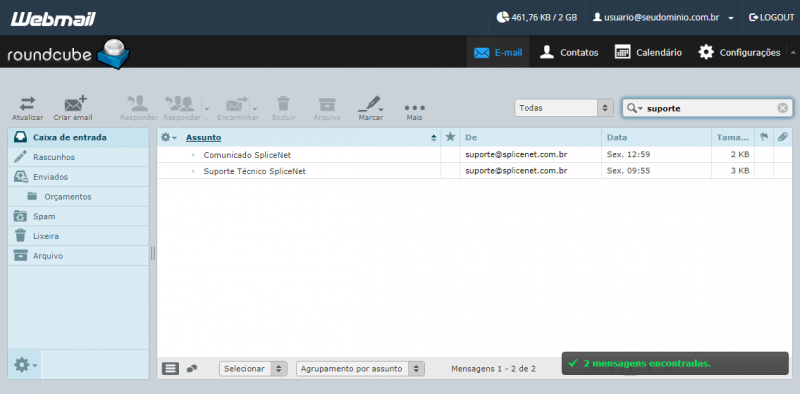Expand the user account dropdown arrow

(x=731, y=18)
